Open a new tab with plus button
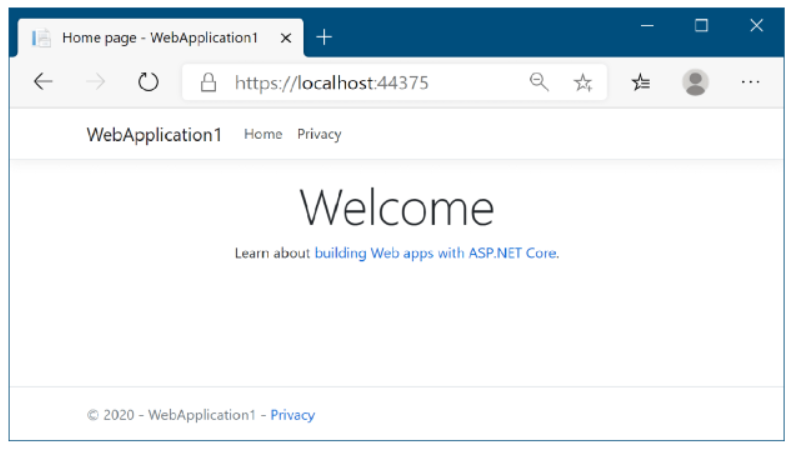 click(324, 38)
